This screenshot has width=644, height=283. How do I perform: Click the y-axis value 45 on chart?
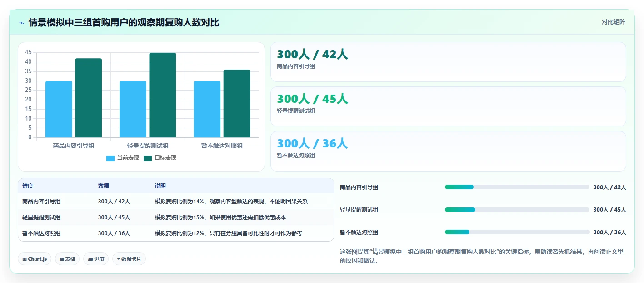click(28, 52)
